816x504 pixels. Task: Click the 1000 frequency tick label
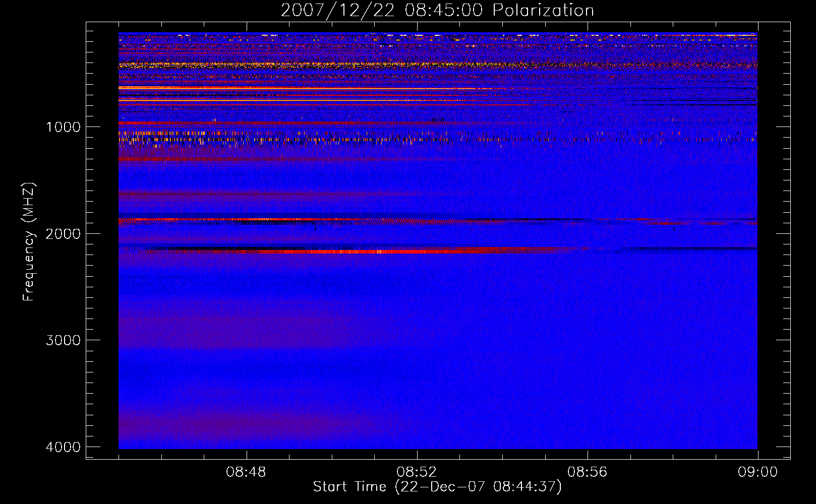click(x=63, y=127)
